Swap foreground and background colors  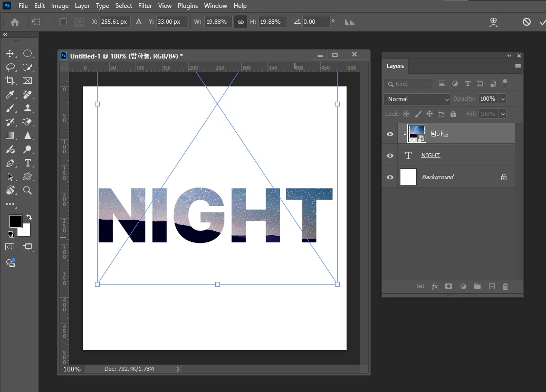(x=29, y=217)
